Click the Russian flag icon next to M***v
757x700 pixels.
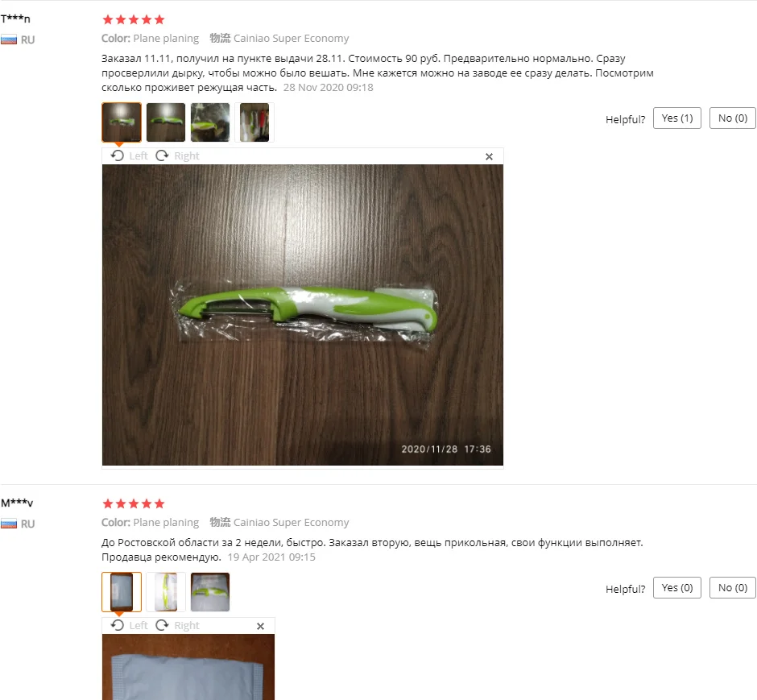[9, 524]
